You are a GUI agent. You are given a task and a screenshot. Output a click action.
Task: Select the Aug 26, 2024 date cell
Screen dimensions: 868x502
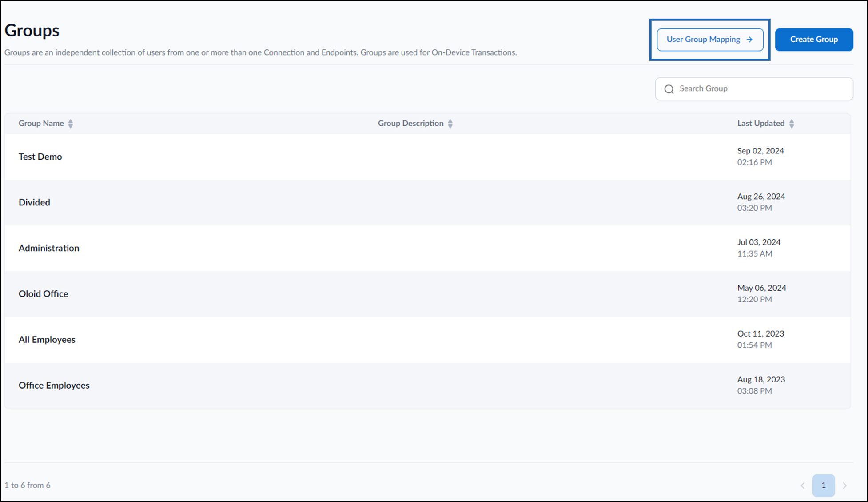tap(761, 202)
